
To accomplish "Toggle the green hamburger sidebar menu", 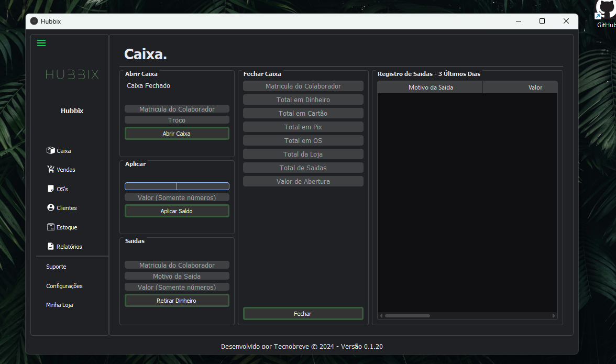I will [41, 43].
